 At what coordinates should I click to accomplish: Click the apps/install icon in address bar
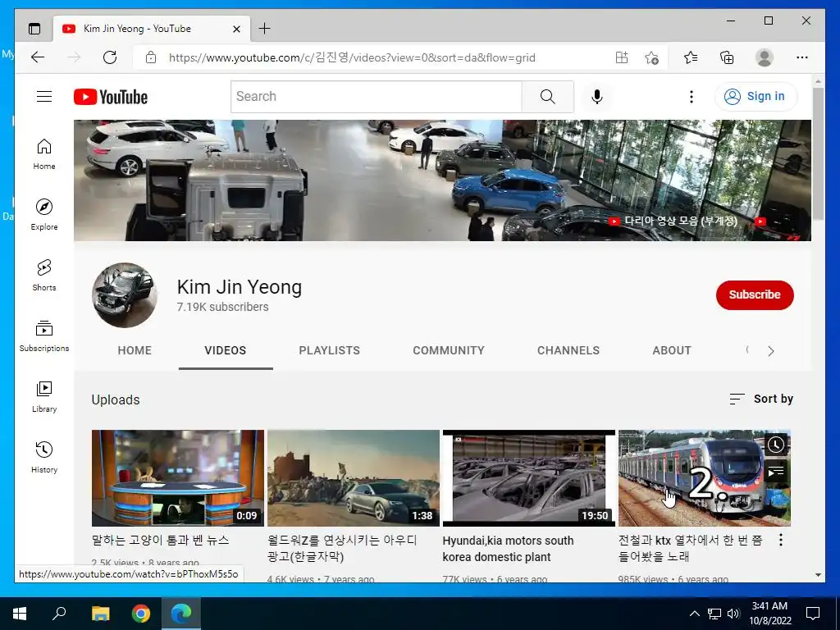622,57
